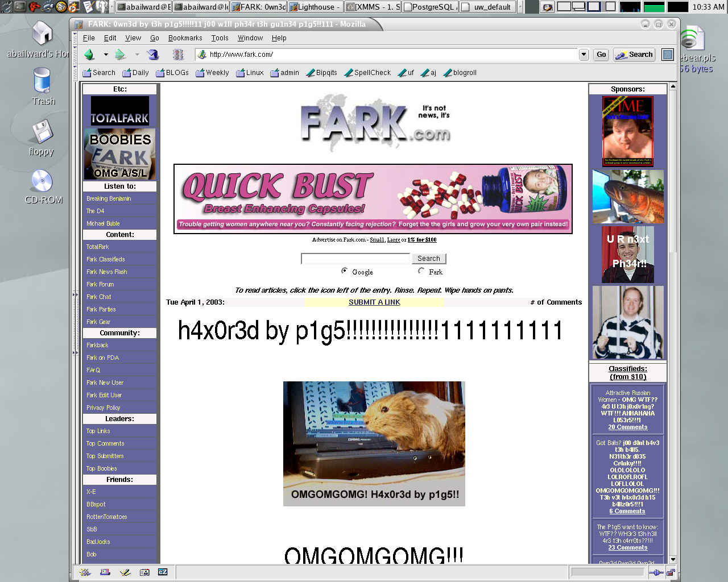Open the Tools menu
This screenshot has height=582, width=728.
[220, 38]
